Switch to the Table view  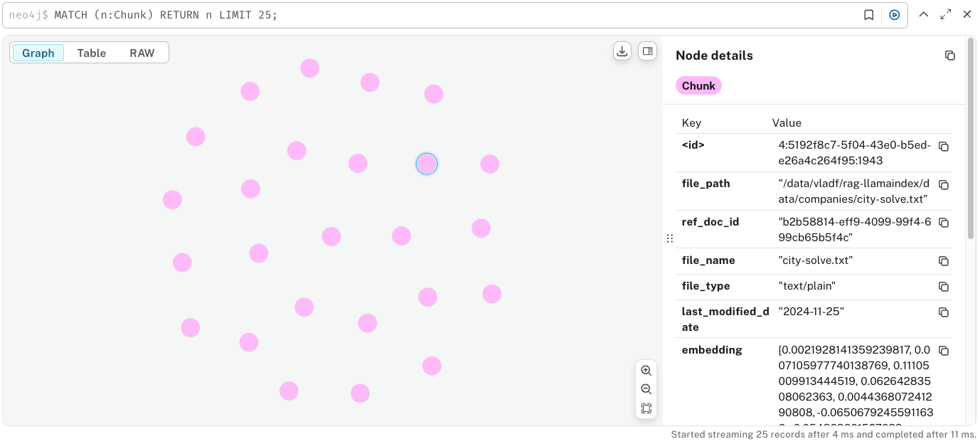point(92,53)
